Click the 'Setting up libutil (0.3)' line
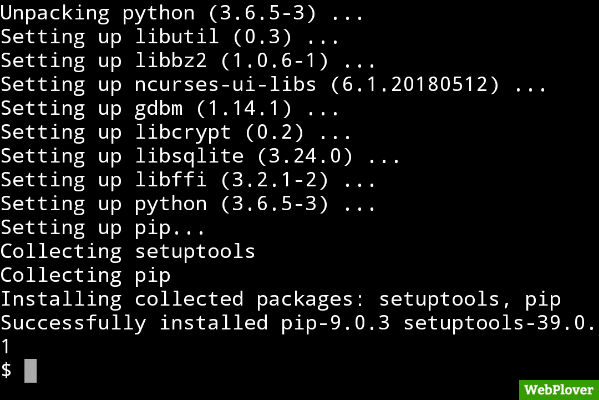 pyautogui.click(x=169, y=37)
